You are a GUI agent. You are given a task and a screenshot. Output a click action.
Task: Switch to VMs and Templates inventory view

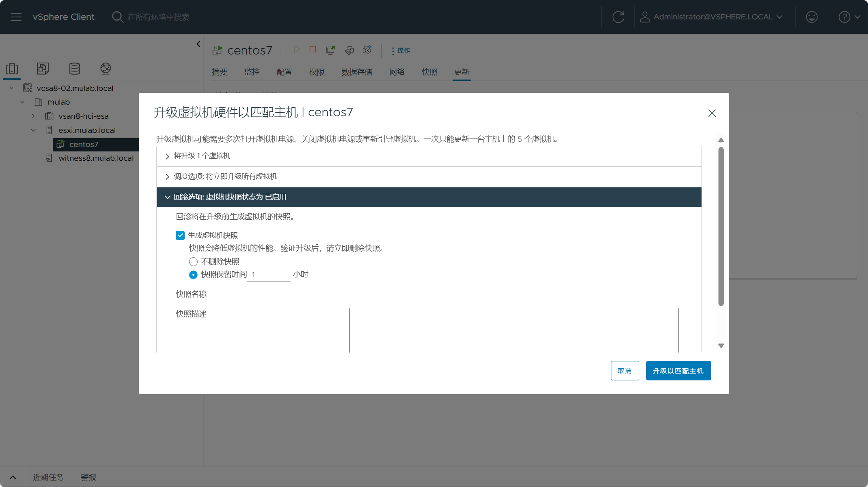(43, 69)
